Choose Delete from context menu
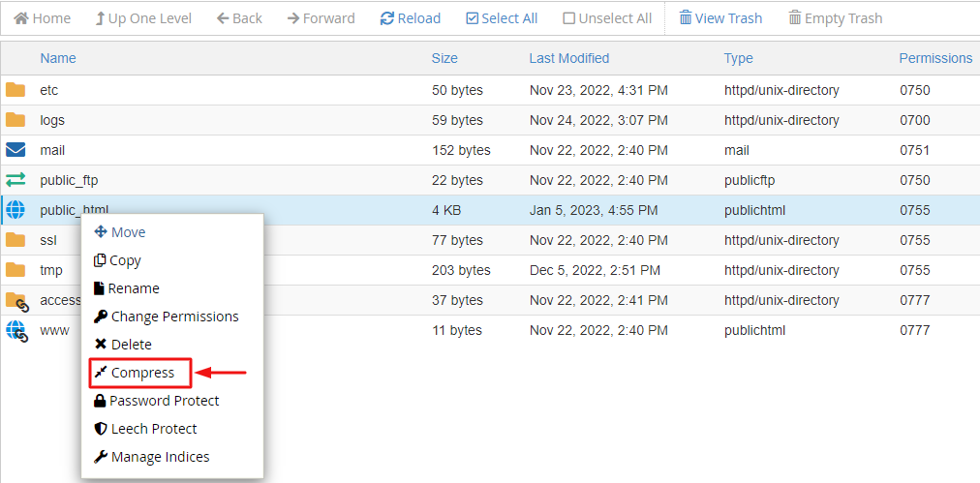980x483 pixels. coord(122,345)
